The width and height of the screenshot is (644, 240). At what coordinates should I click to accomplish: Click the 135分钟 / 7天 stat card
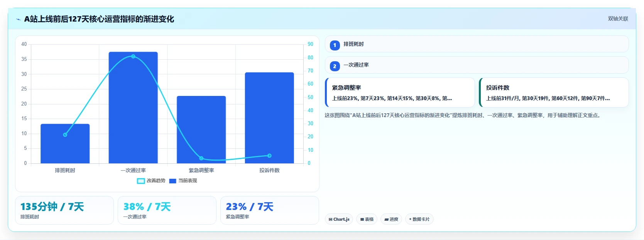point(64,210)
